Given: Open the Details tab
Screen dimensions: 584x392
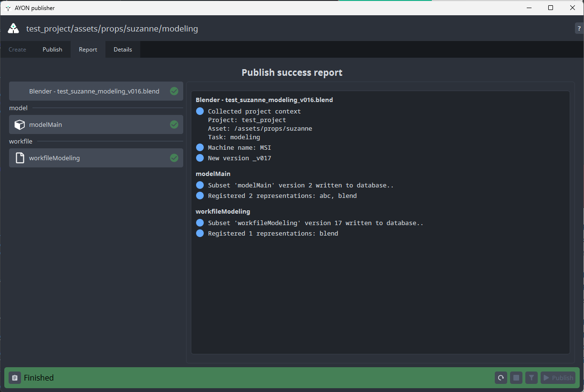Looking at the screenshot, I should click(x=123, y=50).
